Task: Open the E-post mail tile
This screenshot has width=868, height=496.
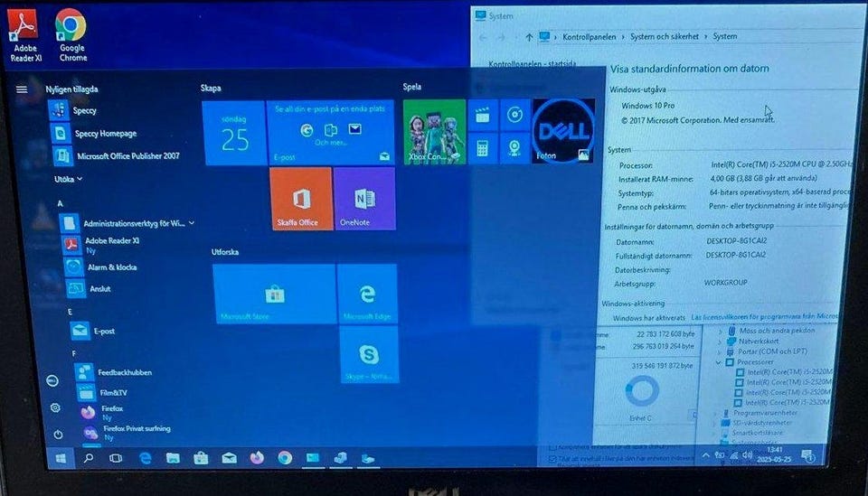Action: click(331, 133)
